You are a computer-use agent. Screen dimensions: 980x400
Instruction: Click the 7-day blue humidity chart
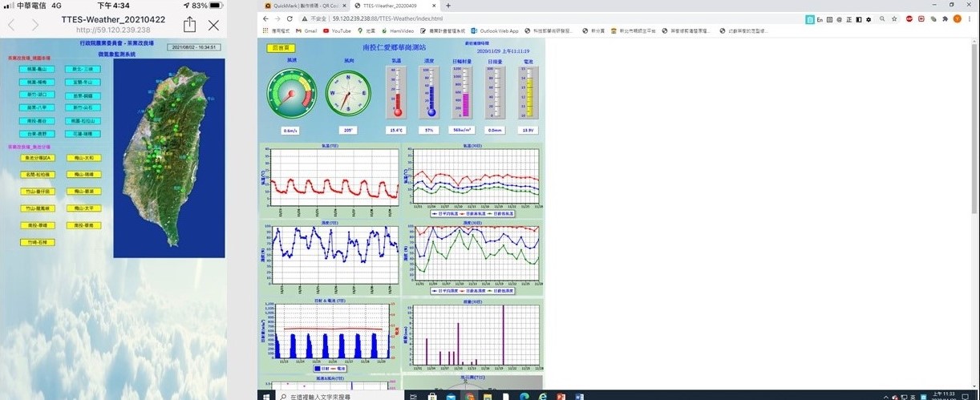pyautogui.click(x=330, y=257)
